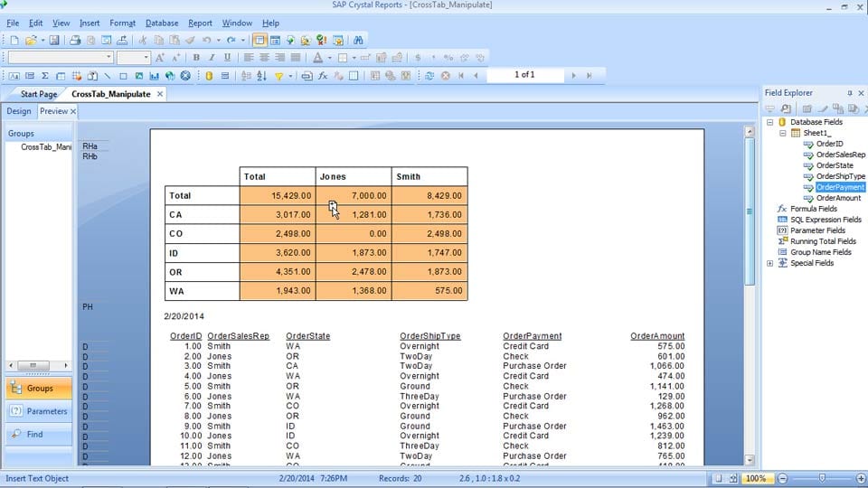Toggle justify alignment

coord(296,58)
